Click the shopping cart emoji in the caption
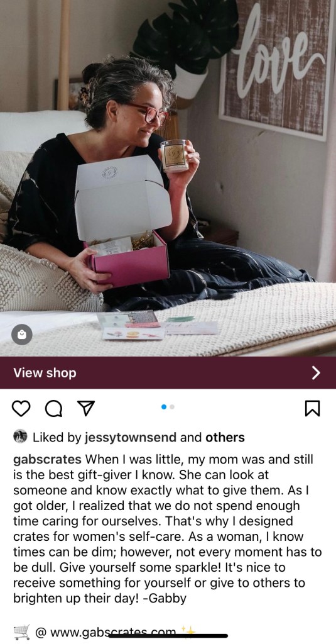 click(x=21, y=632)
